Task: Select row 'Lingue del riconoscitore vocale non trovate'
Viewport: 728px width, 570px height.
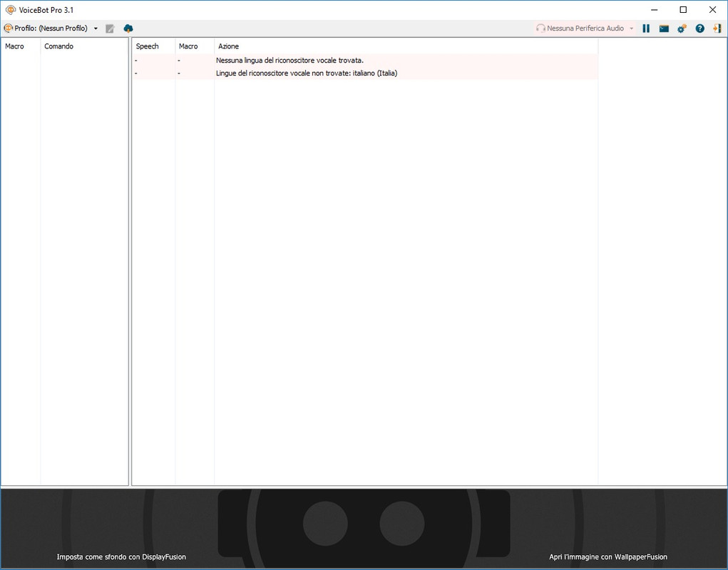Action: (x=365, y=73)
